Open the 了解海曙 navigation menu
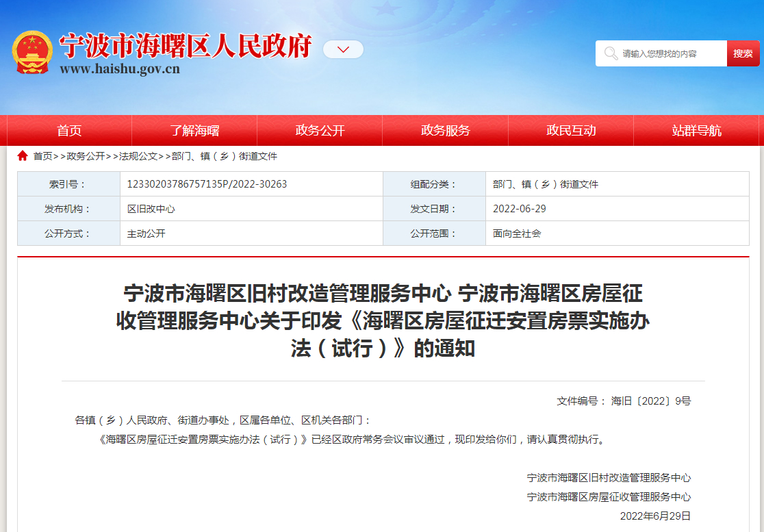 194,131
